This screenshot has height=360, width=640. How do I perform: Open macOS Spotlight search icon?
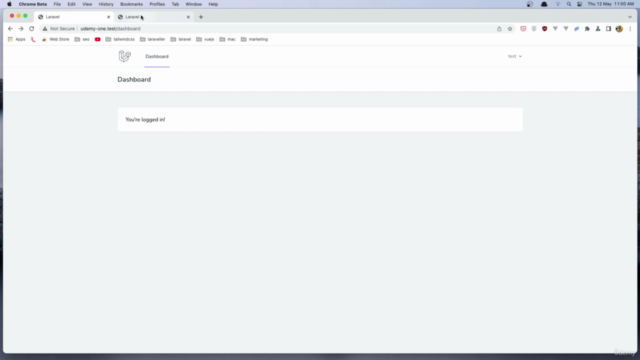tap(569, 4)
